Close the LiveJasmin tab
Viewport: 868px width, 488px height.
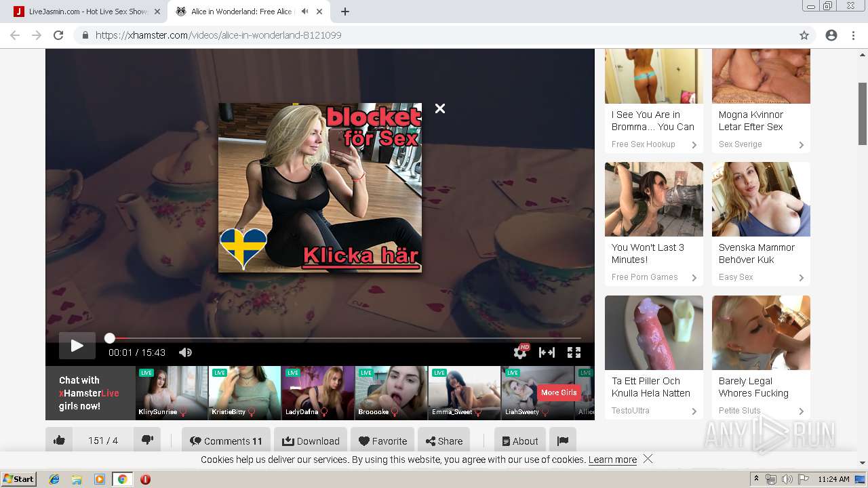(157, 12)
